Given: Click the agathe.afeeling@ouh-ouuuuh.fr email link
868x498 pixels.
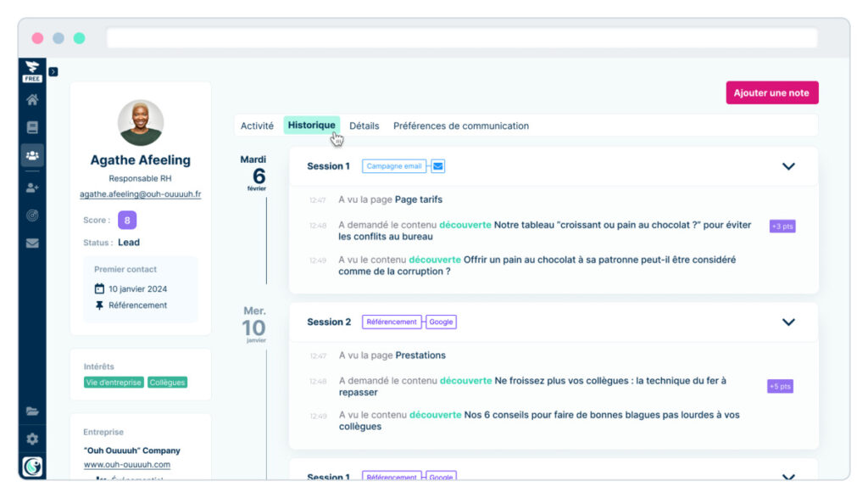Looking at the screenshot, I should tap(140, 194).
